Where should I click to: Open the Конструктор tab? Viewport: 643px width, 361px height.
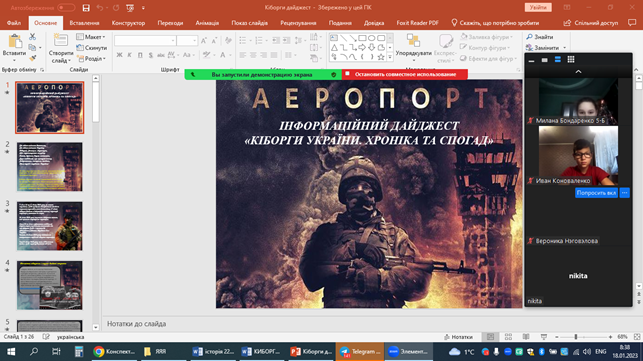[x=128, y=23]
